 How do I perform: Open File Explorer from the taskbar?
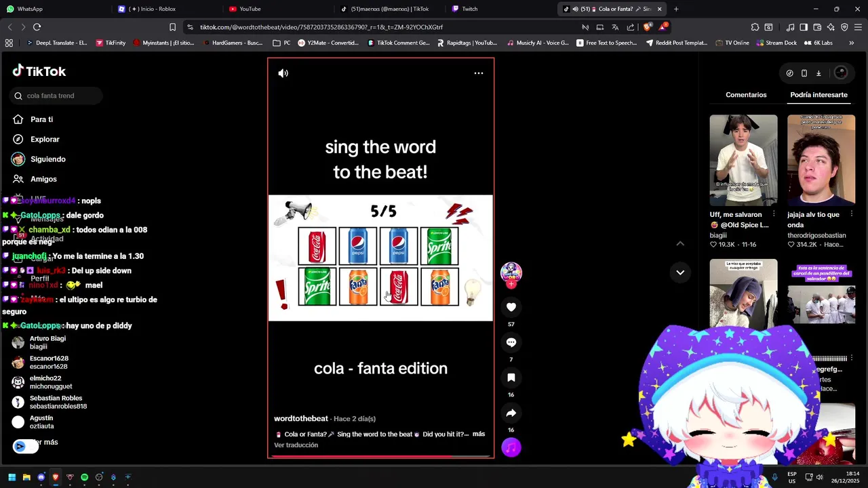click(x=26, y=477)
